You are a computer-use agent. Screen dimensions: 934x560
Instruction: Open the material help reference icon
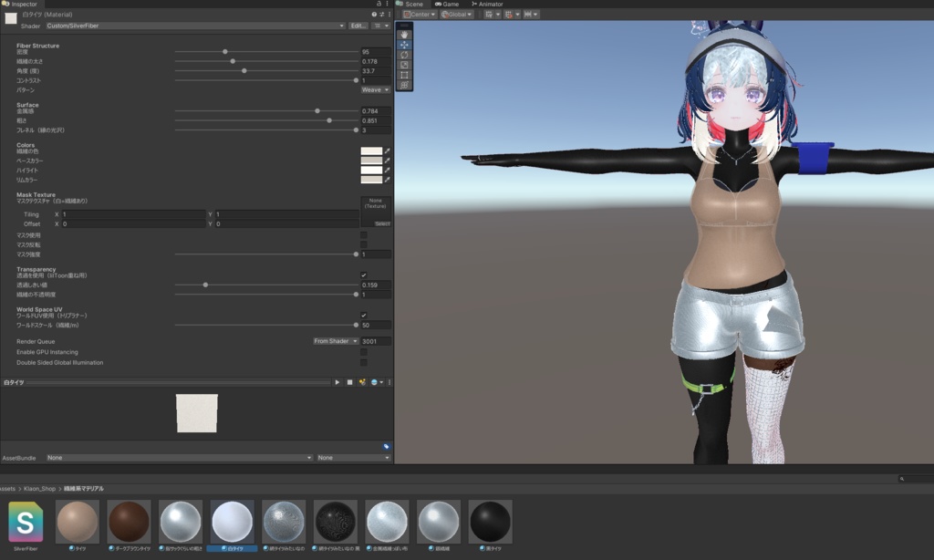coord(374,15)
